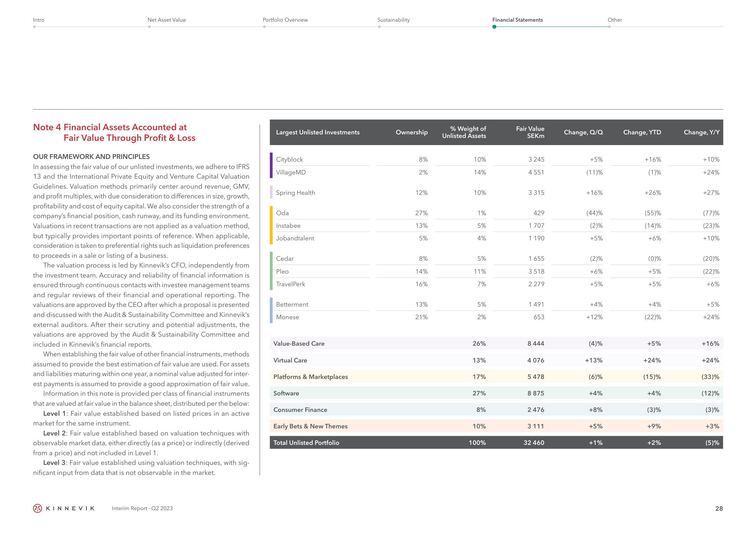Expand the Virtual Care category row
This screenshot has height=534, width=756.
(296, 360)
